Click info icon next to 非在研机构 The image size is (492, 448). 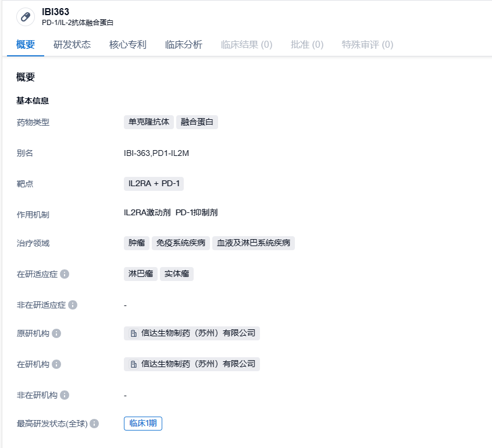65,395
